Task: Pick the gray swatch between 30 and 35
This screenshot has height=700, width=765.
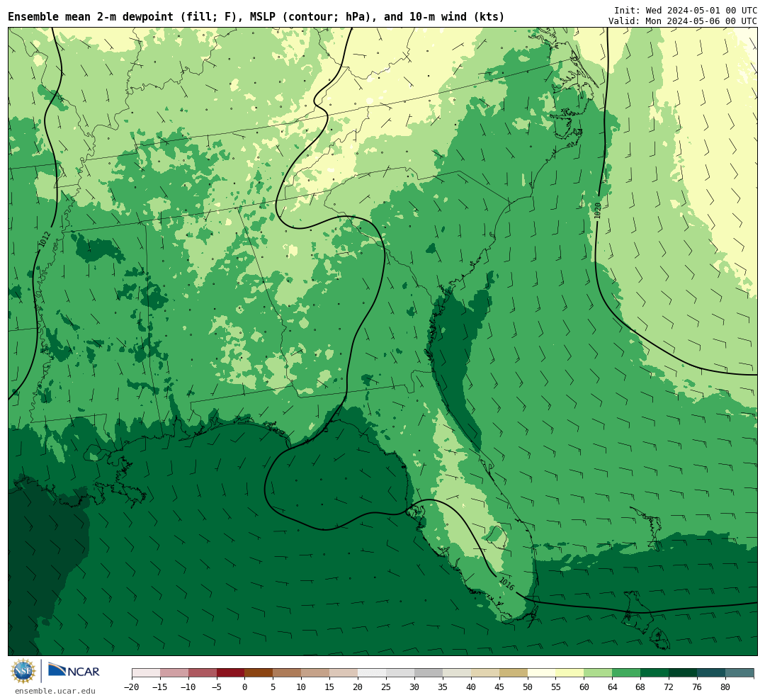Action: pyautogui.click(x=429, y=673)
